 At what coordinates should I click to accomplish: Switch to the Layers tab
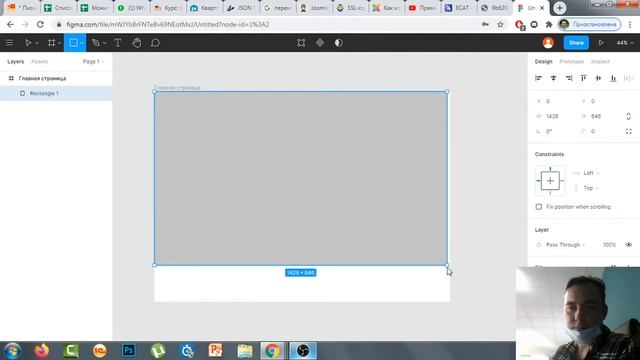pos(16,62)
